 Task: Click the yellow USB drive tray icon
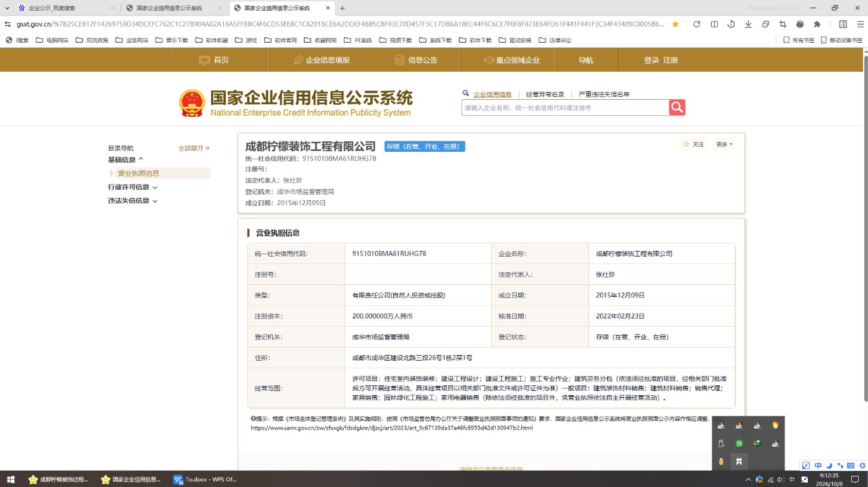pyautogui.click(x=720, y=462)
